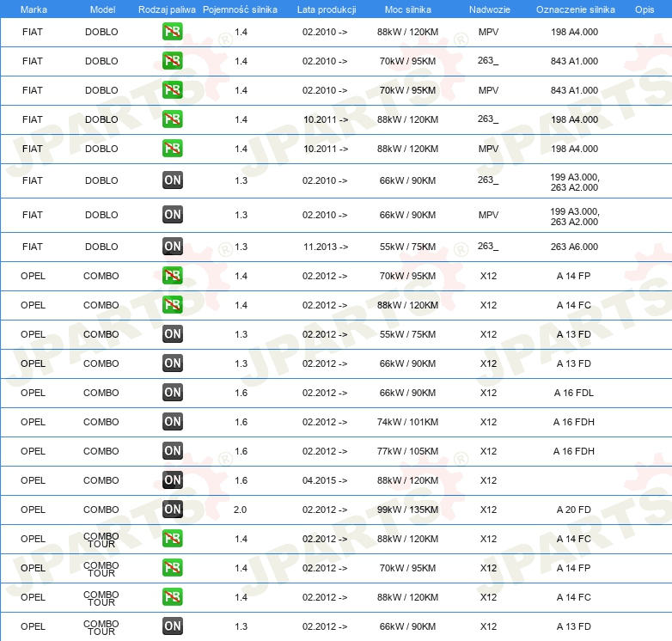Select A 14 FP code in Opel COMBO row
The width and height of the screenshot is (672, 641).
[574, 276]
